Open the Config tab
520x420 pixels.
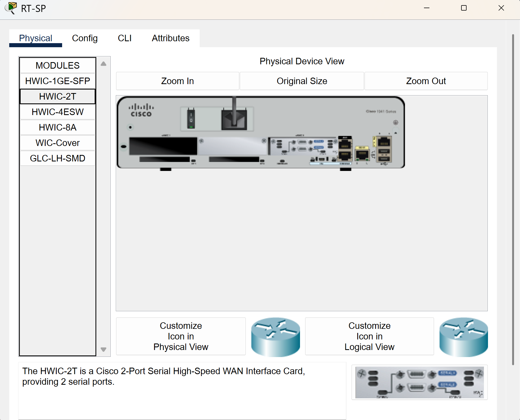[85, 38]
